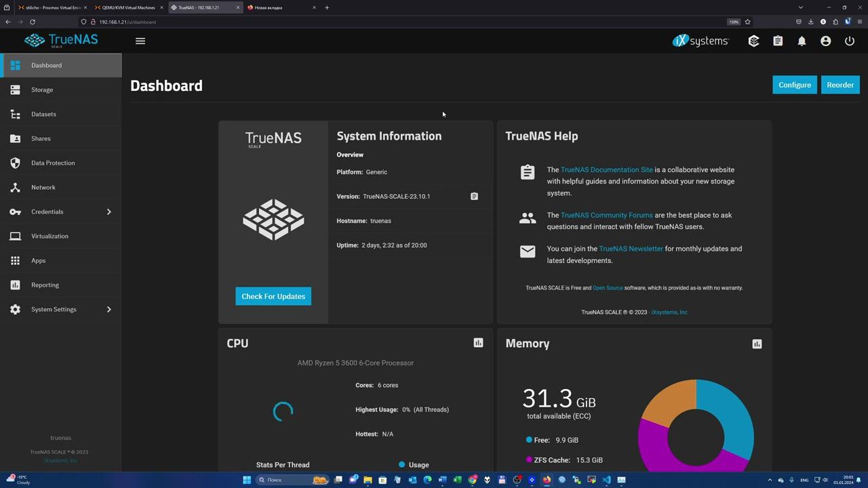Open the TrueNAS Community Forums link
The image size is (868, 488).
point(607,215)
